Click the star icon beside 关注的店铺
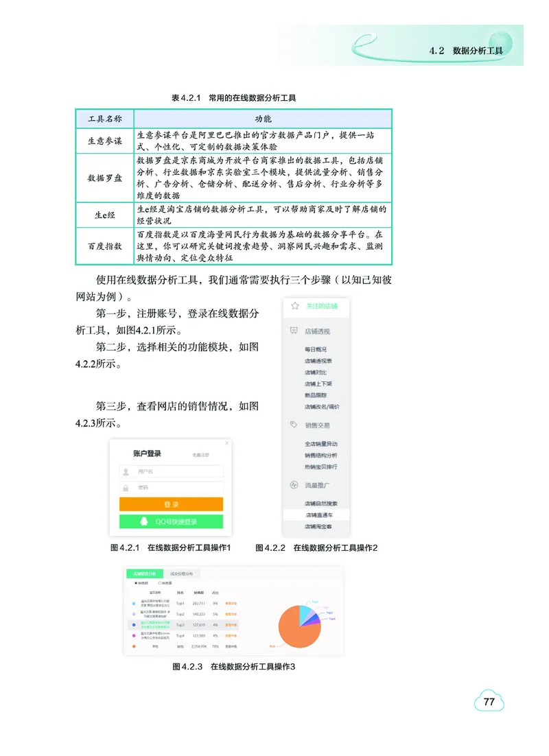Image resolution: width=549 pixels, height=756 pixels. coord(294,305)
